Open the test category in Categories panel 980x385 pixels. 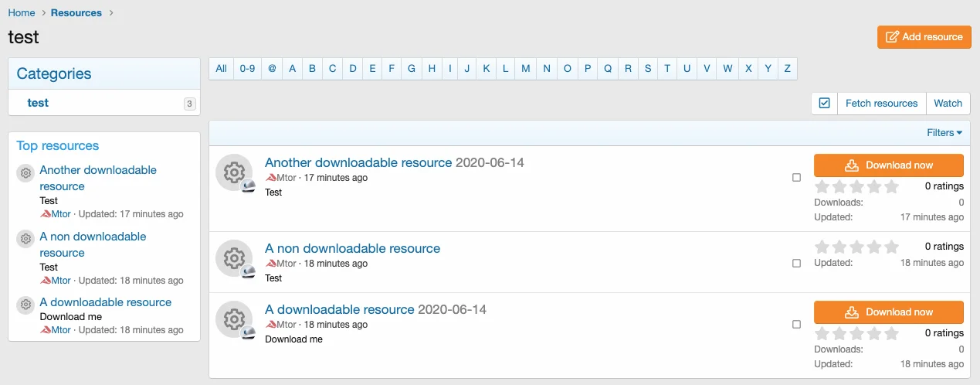pos(38,103)
